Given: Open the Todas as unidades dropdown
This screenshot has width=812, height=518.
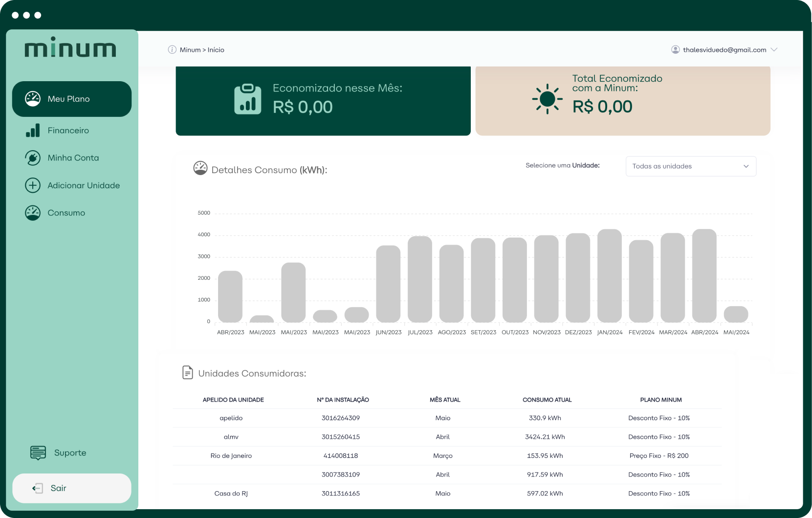Looking at the screenshot, I should (690, 166).
